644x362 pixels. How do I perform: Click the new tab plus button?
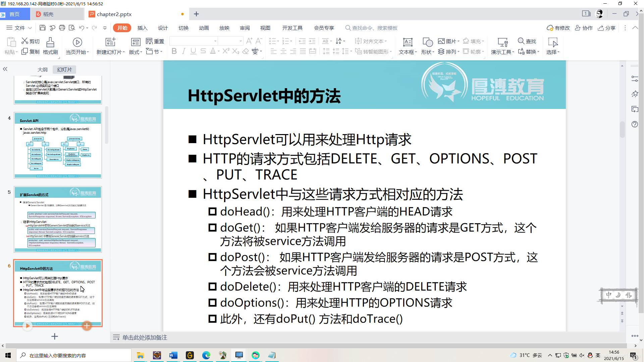[x=197, y=14]
